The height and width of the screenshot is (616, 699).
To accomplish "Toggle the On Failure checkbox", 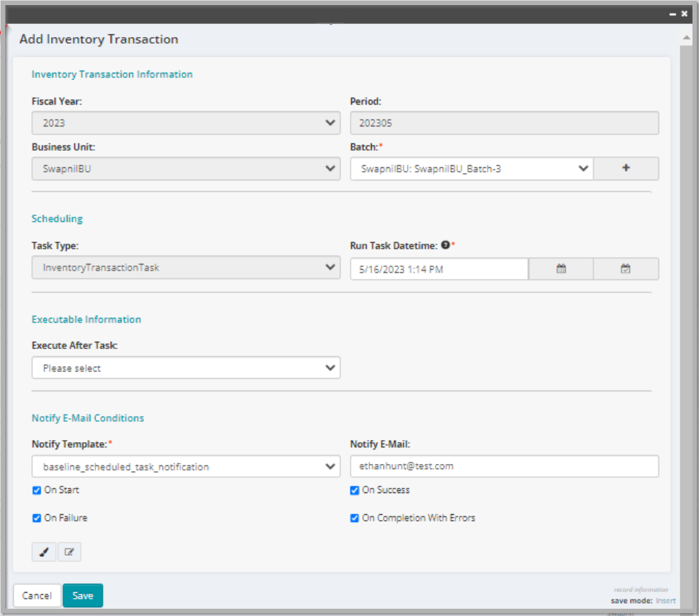I will (36, 518).
